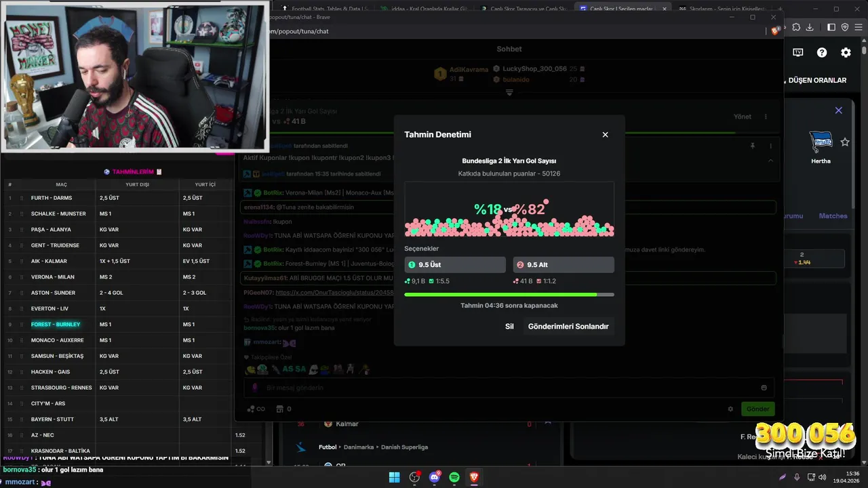Expand the chat leaderboard with the arrow
Screen dimensions: 868x488
tap(509, 92)
